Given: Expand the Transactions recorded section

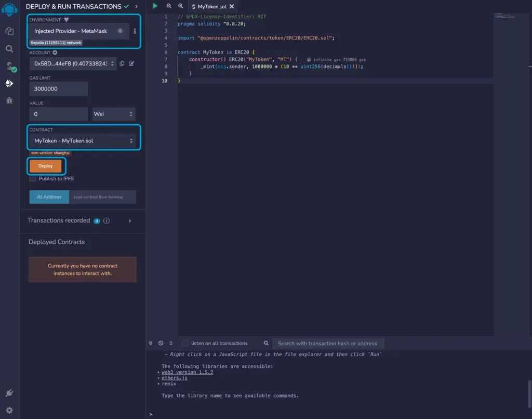Looking at the screenshot, I should coord(129,221).
